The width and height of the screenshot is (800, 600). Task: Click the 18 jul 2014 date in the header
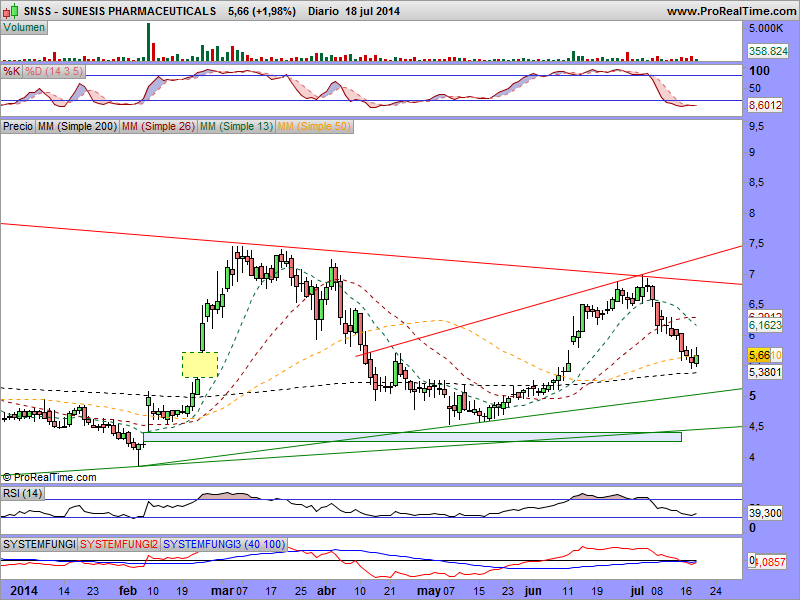click(372, 11)
